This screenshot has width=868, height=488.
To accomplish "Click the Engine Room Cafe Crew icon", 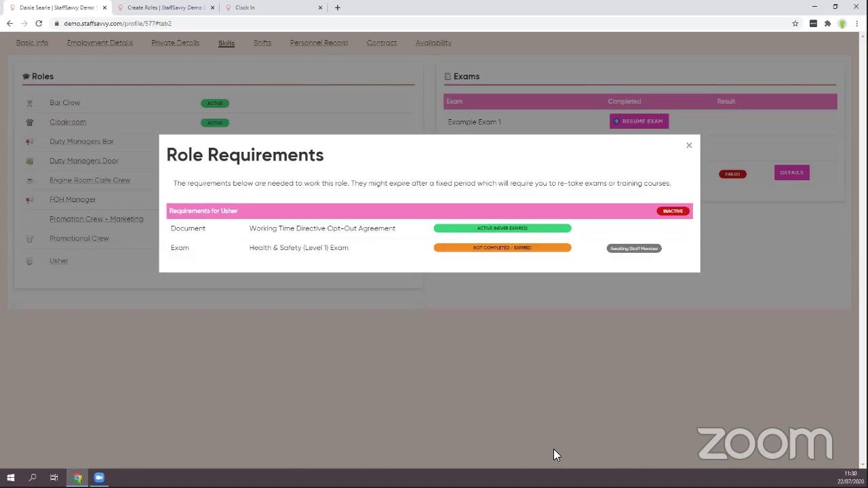I will [29, 180].
